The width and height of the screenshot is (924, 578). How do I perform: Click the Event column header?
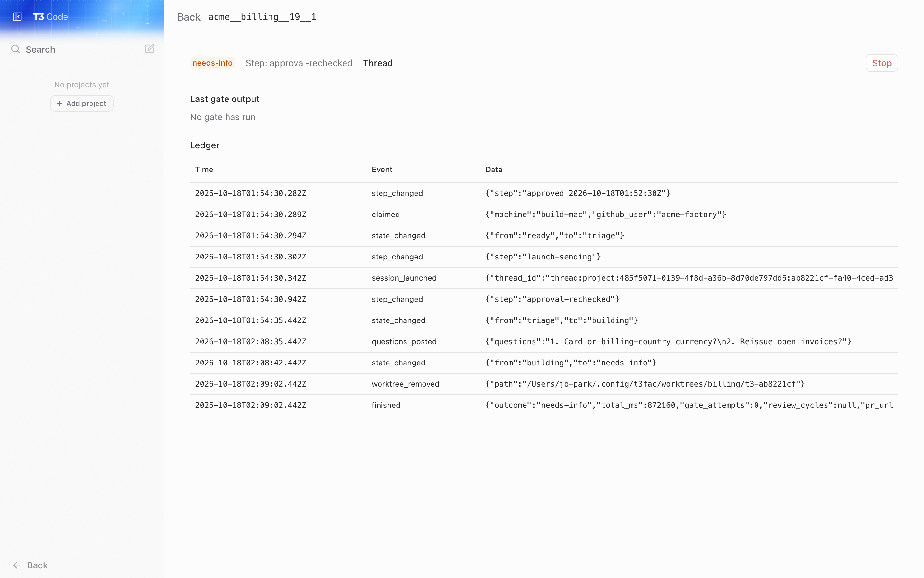point(382,169)
